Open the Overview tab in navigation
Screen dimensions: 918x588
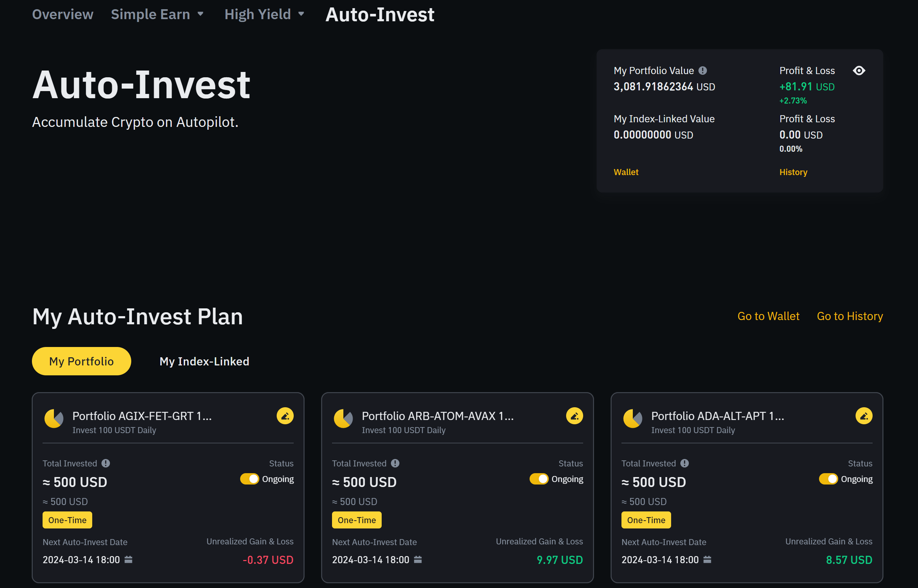pos(63,15)
